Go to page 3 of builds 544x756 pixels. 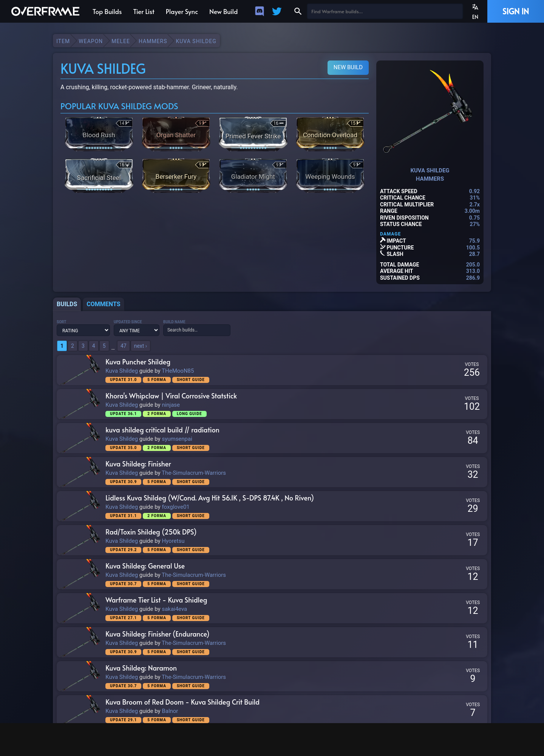[83, 346]
